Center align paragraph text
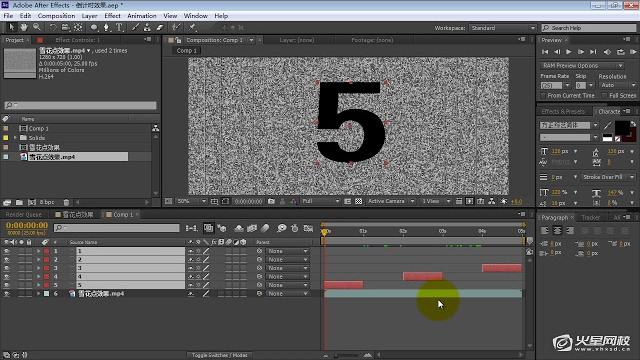The height and width of the screenshot is (360, 640). pyautogui.click(x=557, y=231)
